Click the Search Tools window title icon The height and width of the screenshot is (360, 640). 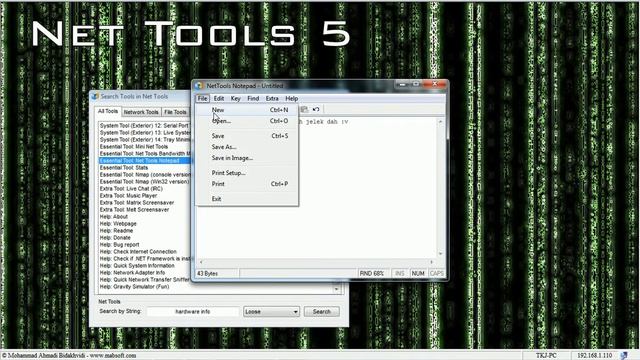(95, 96)
